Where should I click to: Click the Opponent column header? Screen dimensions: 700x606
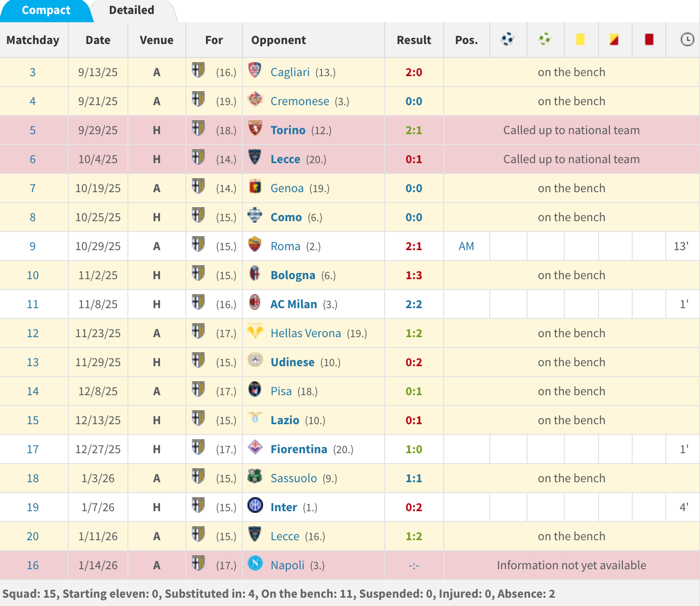click(279, 40)
